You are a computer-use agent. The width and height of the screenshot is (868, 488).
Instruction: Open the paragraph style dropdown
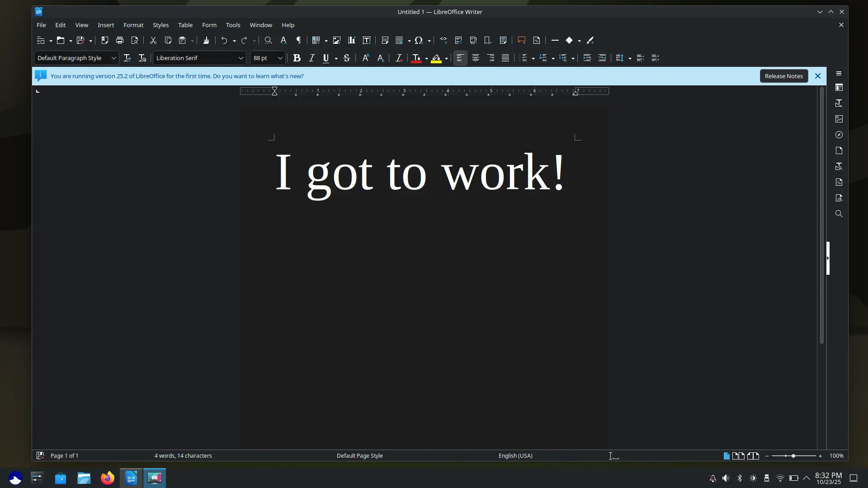tap(113, 58)
